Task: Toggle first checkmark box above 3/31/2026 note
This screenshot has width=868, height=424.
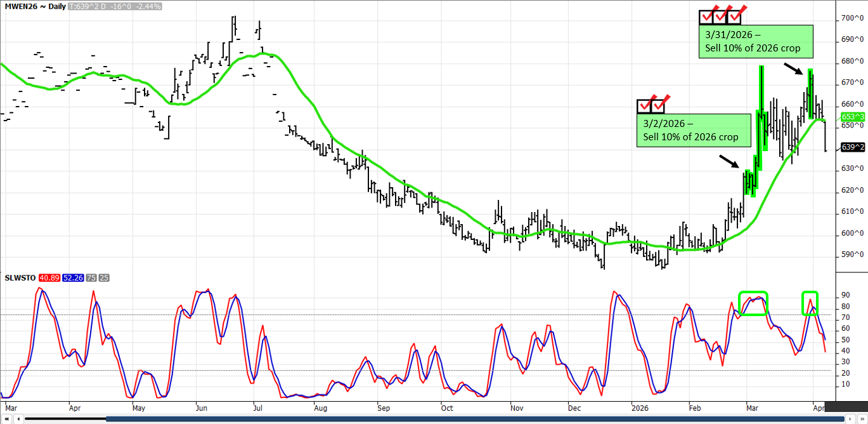Action: (707, 17)
